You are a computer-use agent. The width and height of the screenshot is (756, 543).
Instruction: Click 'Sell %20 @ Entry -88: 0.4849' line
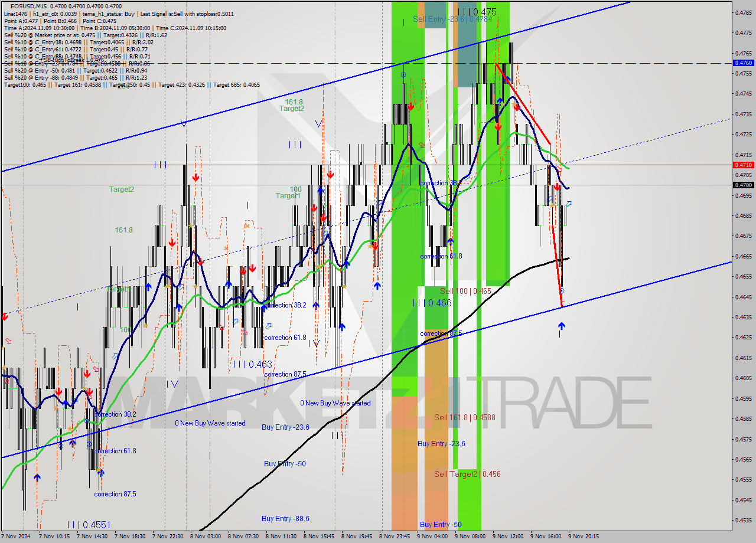(x=75, y=77)
